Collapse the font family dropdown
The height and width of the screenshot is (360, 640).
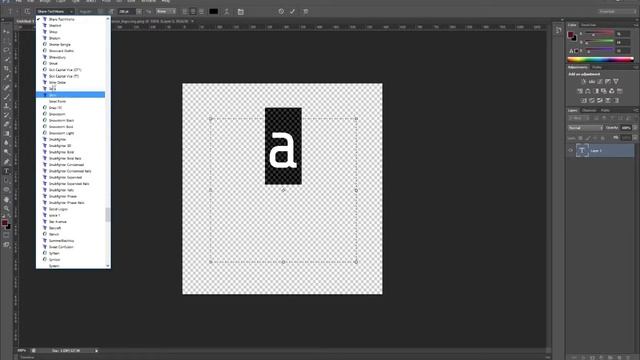click(71, 12)
